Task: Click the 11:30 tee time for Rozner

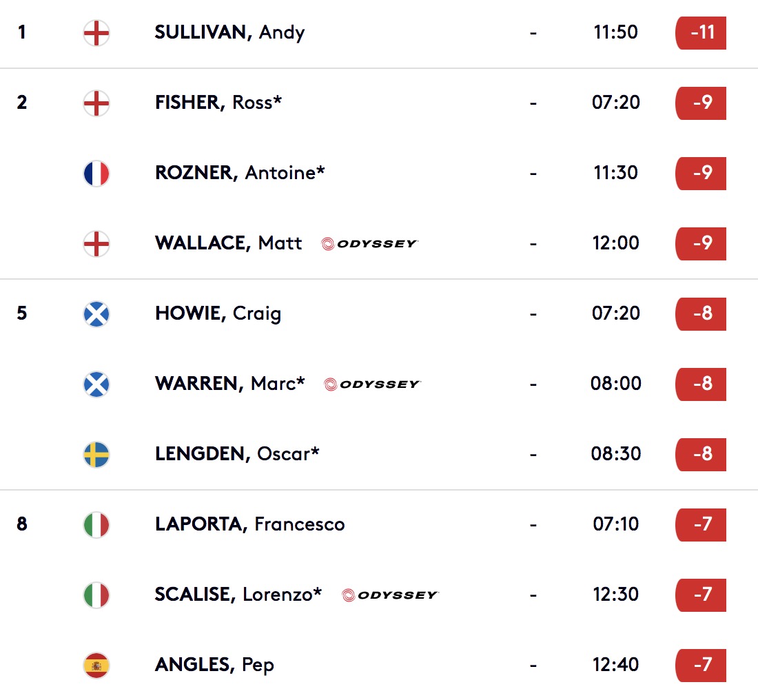Action: 616,172
